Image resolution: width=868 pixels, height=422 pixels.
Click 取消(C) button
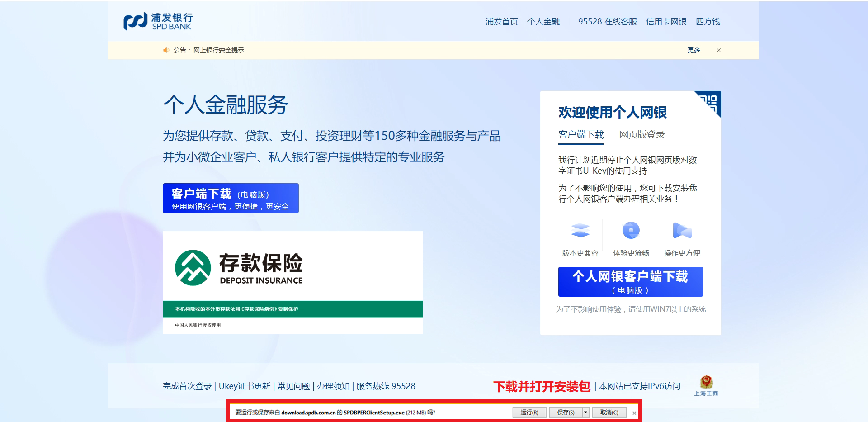click(x=609, y=412)
